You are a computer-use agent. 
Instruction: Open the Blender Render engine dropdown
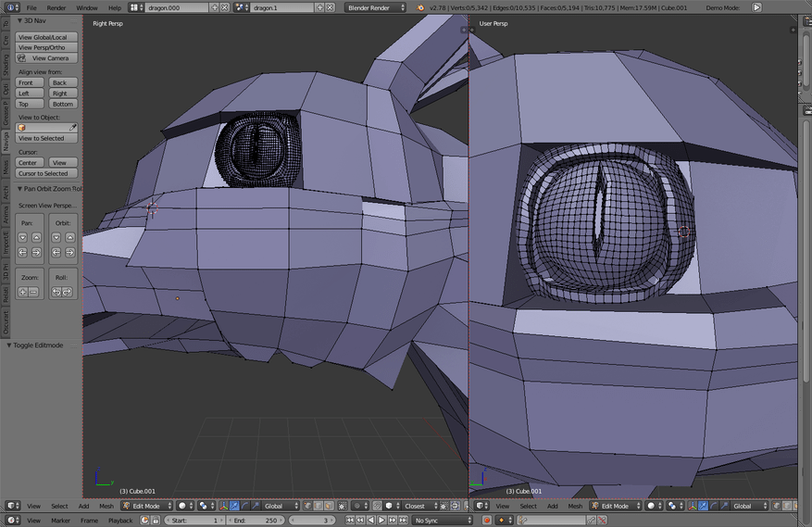coord(375,7)
